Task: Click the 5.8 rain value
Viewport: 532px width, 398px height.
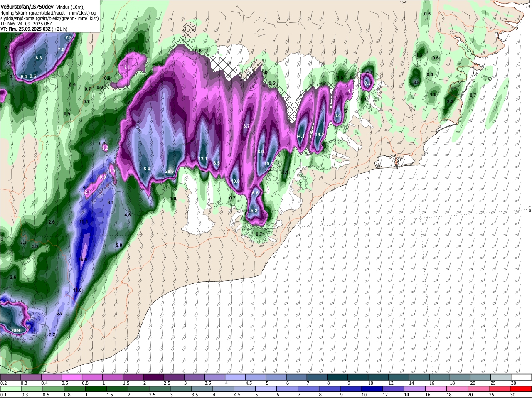Action: tap(119, 246)
